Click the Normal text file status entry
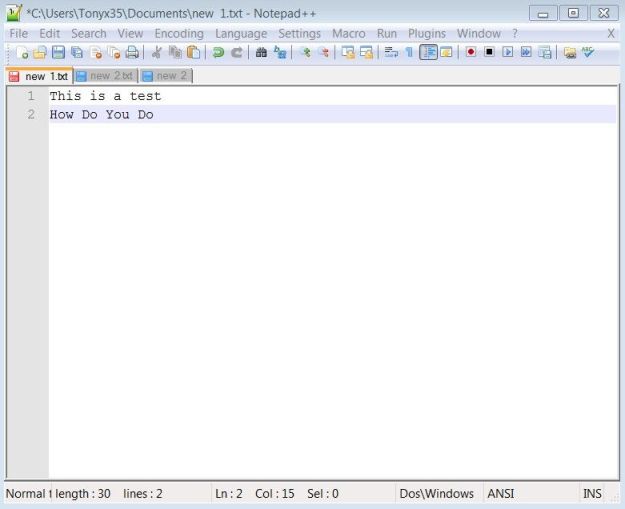The height and width of the screenshot is (509, 625). pos(28,493)
